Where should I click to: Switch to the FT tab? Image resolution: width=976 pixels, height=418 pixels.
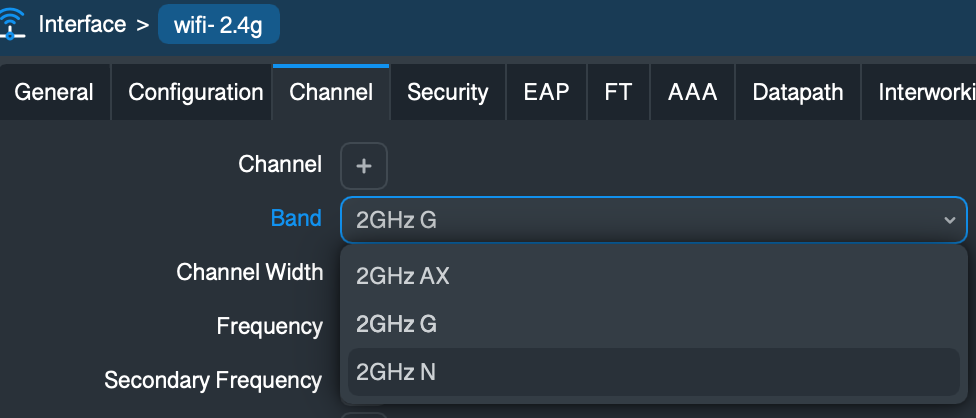pos(618,93)
